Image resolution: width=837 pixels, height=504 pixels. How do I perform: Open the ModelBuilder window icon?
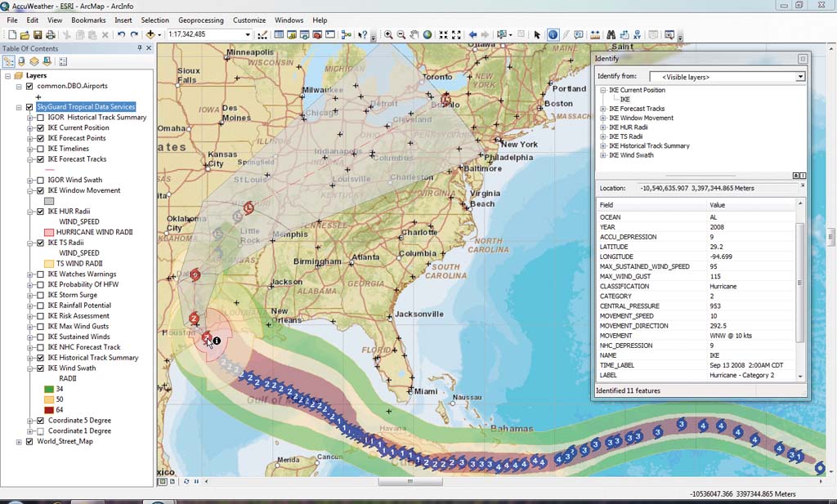[346, 34]
